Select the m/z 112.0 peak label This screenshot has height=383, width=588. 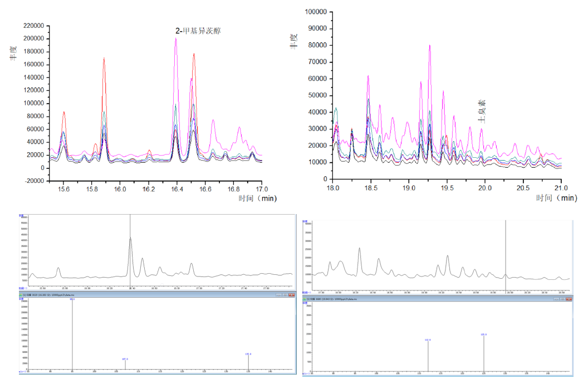428,339
